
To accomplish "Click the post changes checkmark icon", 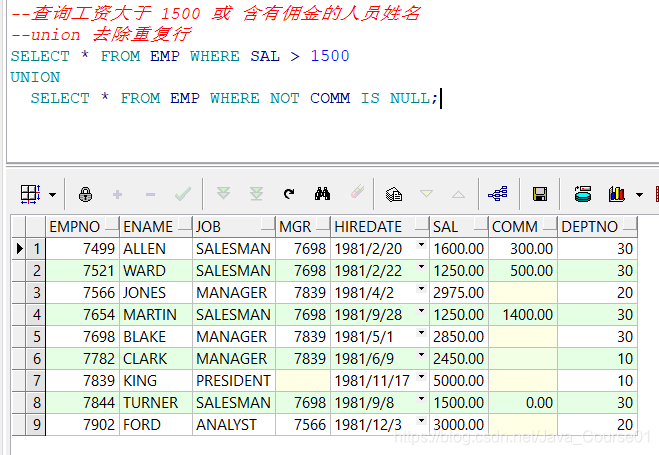I will click(x=183, y=194).
